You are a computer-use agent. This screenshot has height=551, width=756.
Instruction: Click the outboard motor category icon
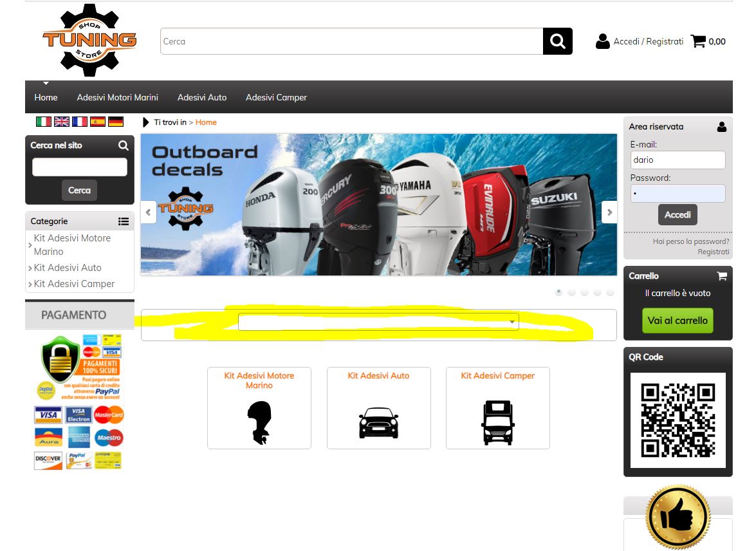point(259,422)
